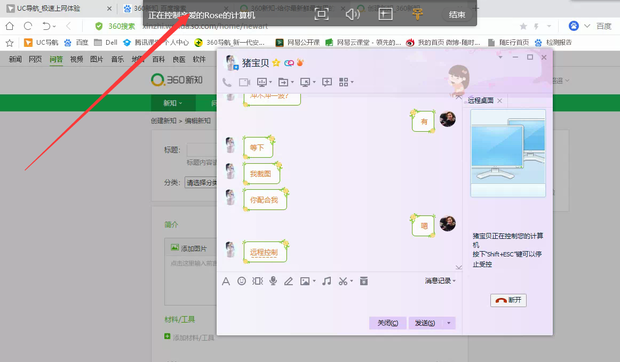Screen dimensions: 620x362
Task: Click 添加图片 in browser editor
Action: click(189, 248)
